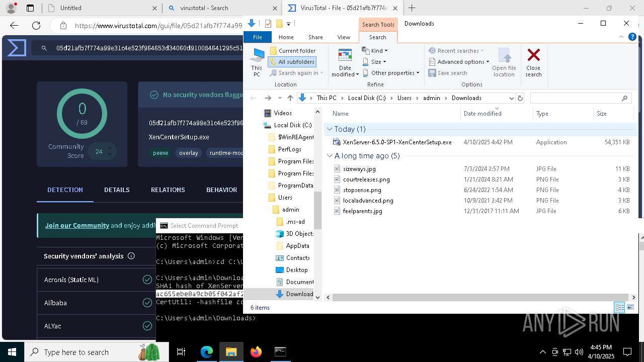
Task: Click This PC icon in ribbon
Action: tap(257, 62)
